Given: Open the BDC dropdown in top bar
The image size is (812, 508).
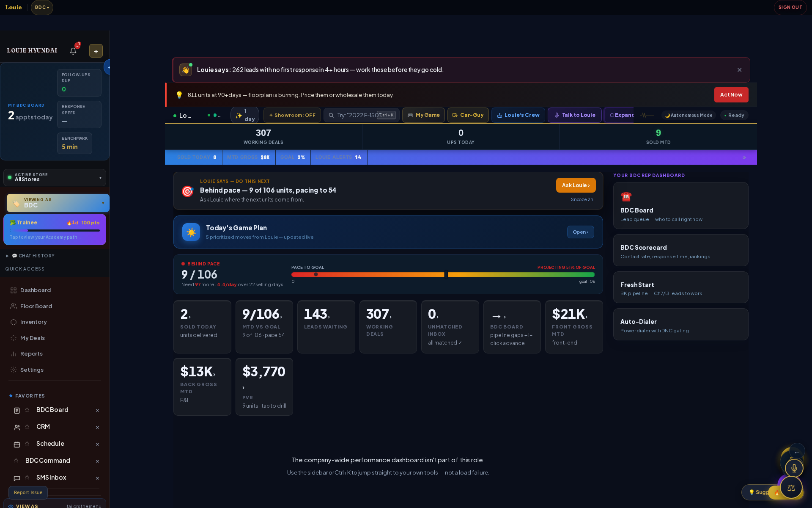Looking at the screenshot, I should (42, 8).
